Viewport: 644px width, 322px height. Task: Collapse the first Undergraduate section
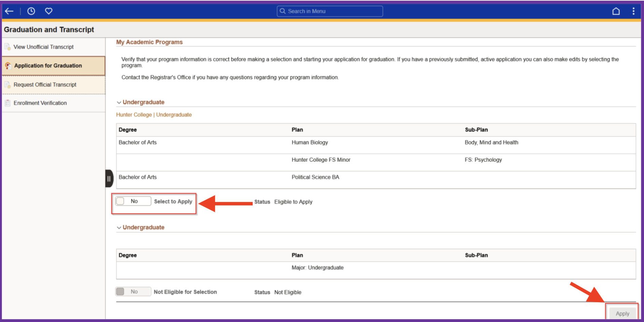coord(119,103)
